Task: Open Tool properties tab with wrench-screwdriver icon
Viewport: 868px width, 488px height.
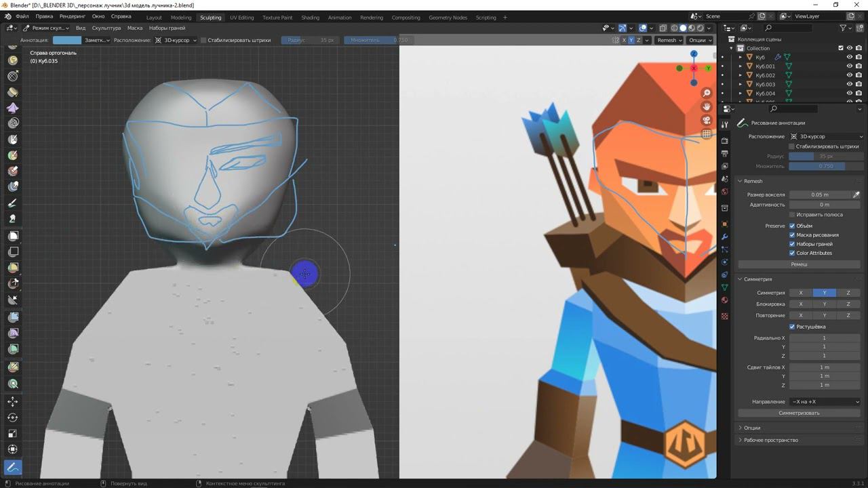Action: [x=725, y=124]
